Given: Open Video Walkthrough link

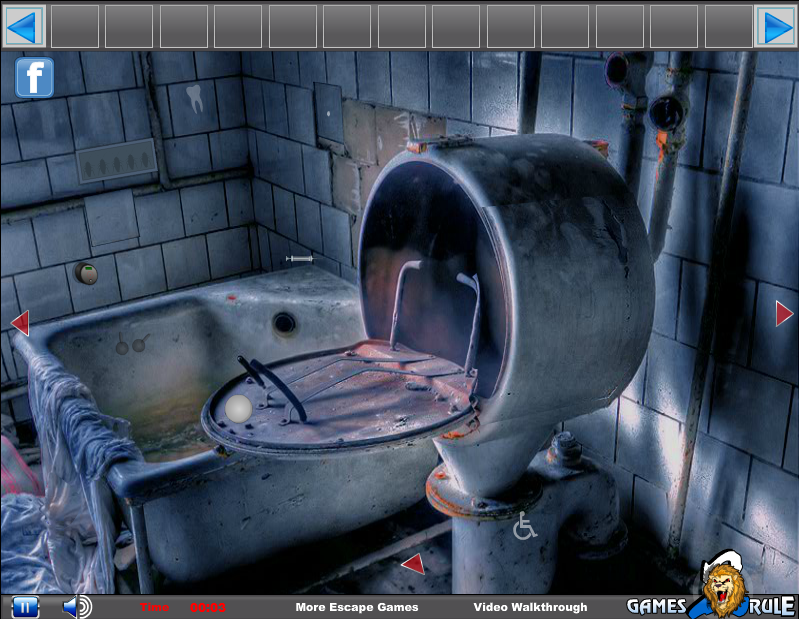Looking at the screenshot, I should [530, 607].
